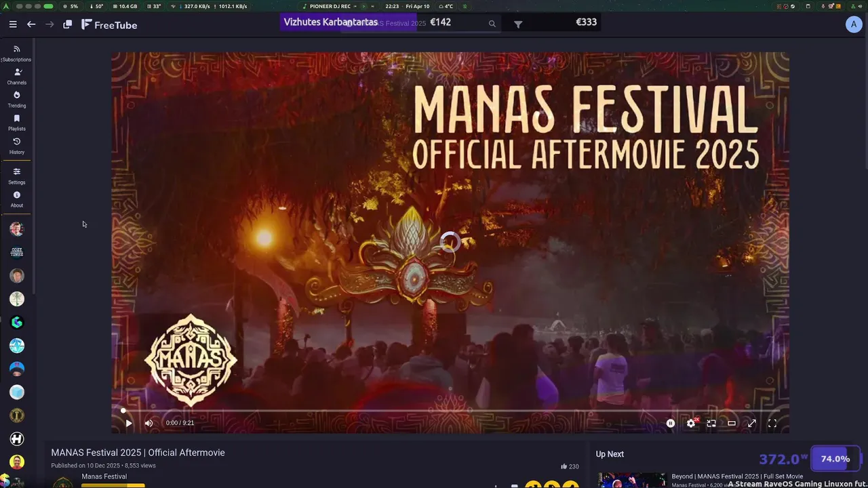Image resolution: width=868 pixels, height=488 pixels.
Task: Toggle full window mode with diagonal arrows
Action: pos(752,423)
